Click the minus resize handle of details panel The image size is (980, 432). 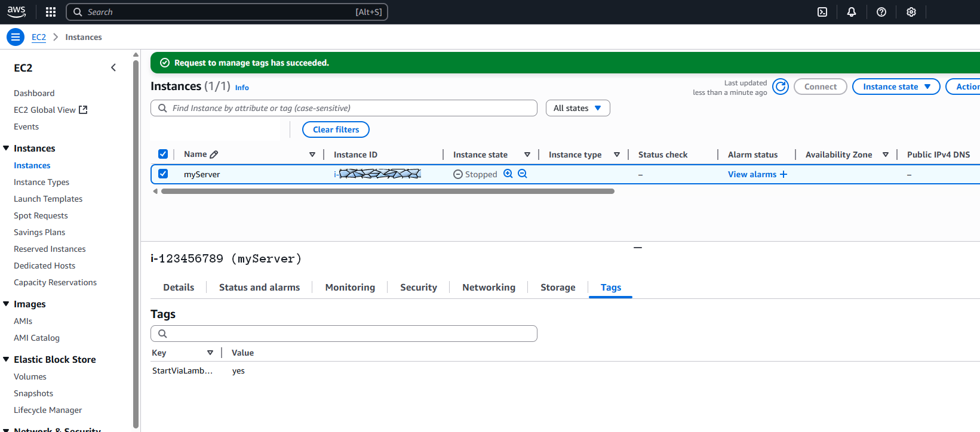(638, 248)
